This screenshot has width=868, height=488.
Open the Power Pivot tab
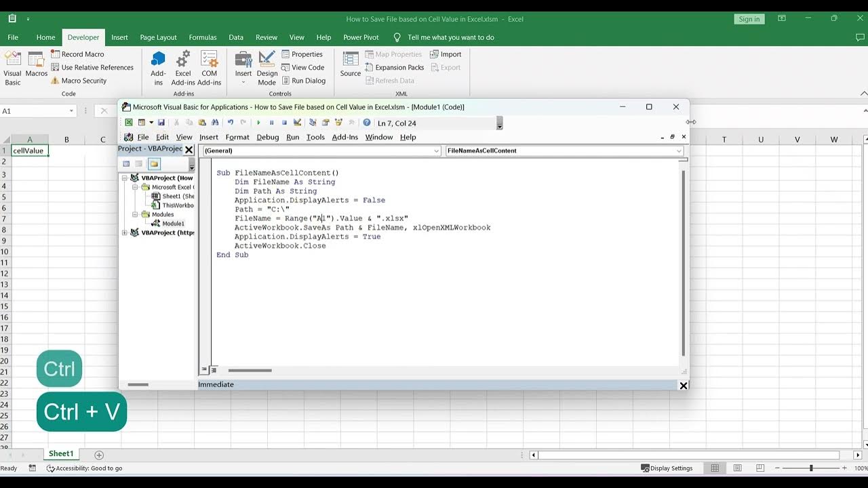coord(361,37)
